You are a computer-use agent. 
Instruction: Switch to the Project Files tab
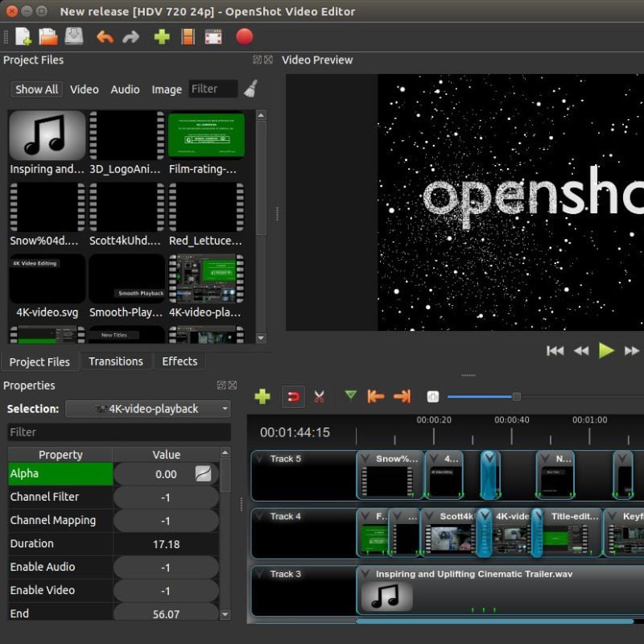pos(39,361)
